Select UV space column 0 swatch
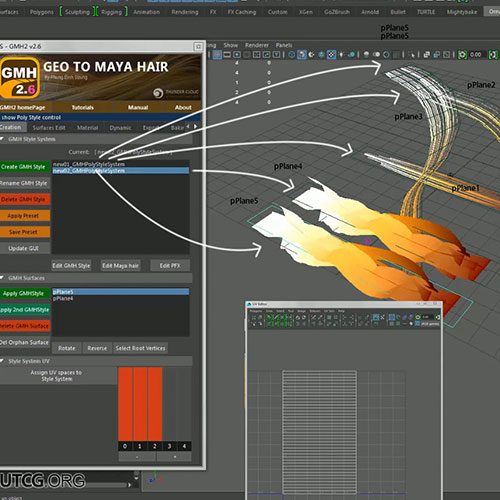Screen dimensions: 500x500 tap(125, 404)
